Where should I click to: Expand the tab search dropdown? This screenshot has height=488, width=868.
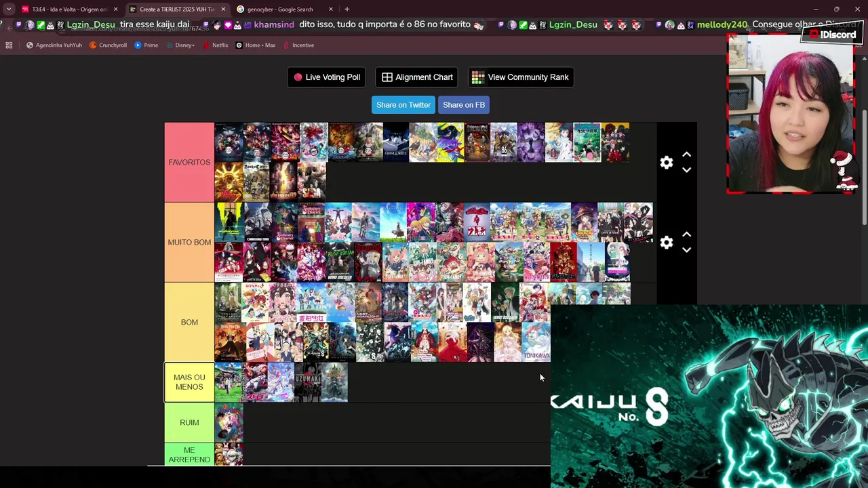pyautogui.click(x=8, y=9)
